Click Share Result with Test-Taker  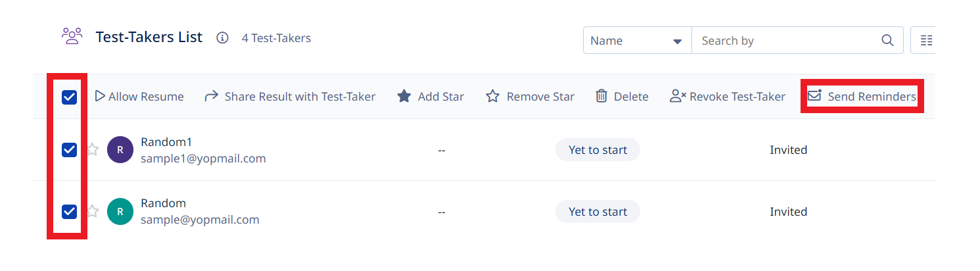[300, 97]
